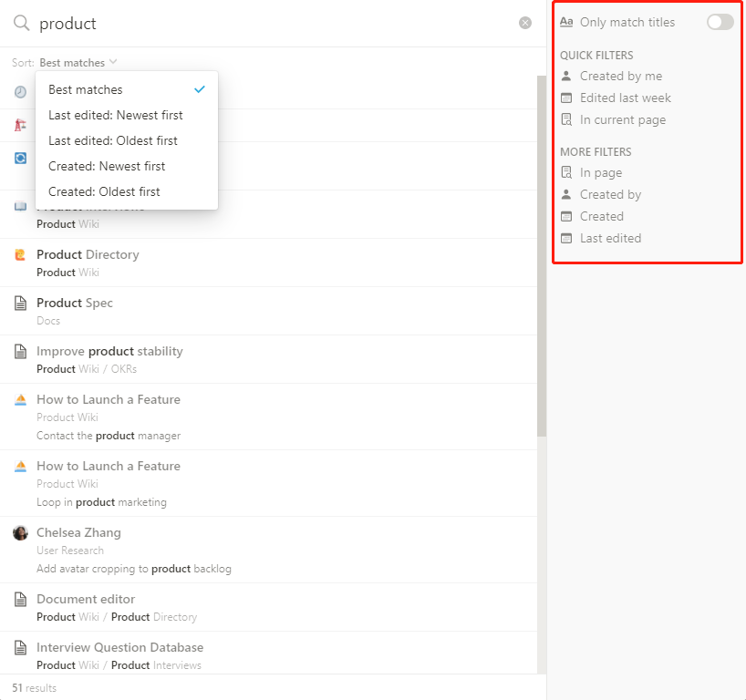Click the calendar icon next to Edited last week
746x700 pixels.
(566, 98)
